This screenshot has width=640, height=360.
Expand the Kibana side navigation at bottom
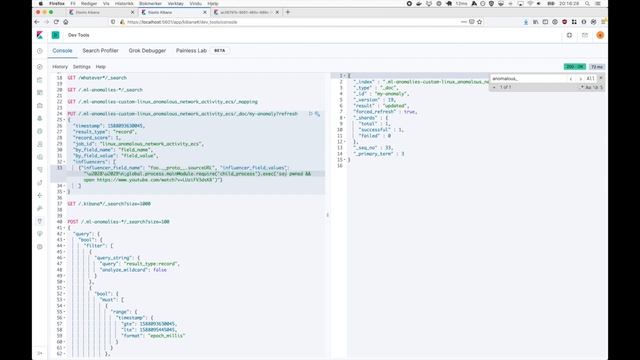point(40,353)
